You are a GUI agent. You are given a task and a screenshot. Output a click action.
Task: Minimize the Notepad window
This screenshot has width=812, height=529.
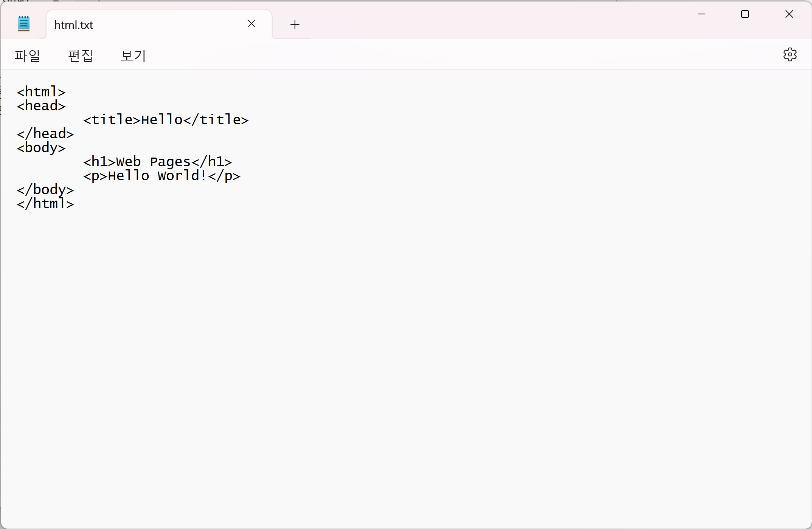point(702,14)
